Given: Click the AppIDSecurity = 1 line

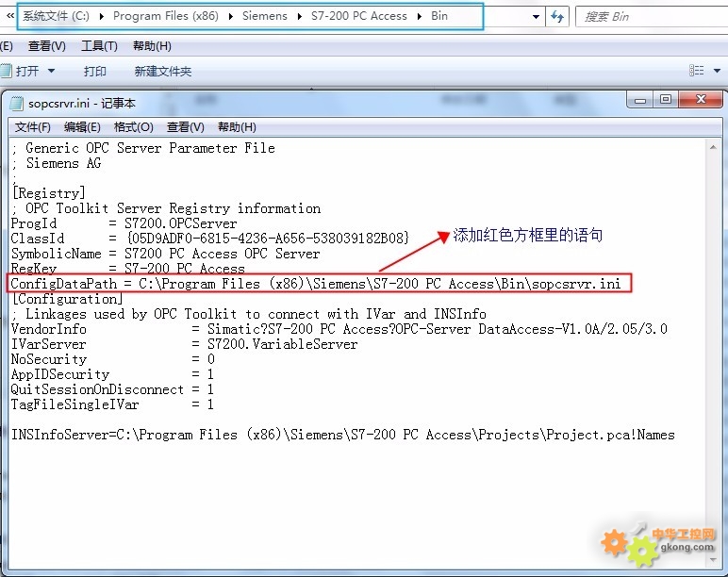Looking at the screenshot, I should (x=113, y=374).
